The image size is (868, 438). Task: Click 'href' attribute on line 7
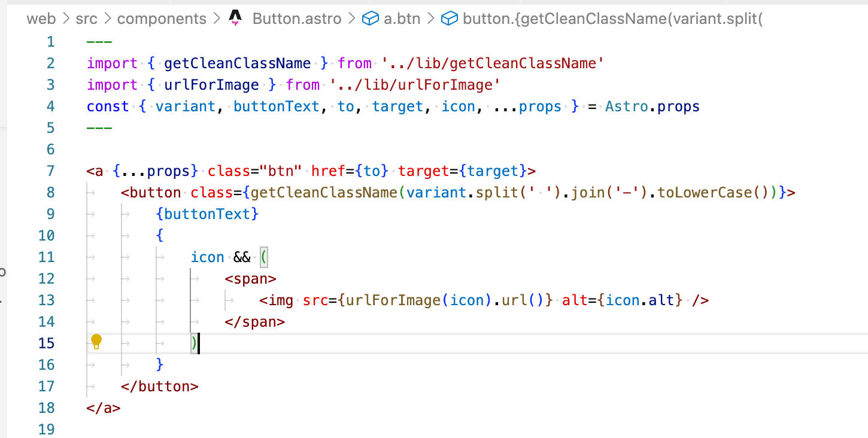(x=329, y=171)
